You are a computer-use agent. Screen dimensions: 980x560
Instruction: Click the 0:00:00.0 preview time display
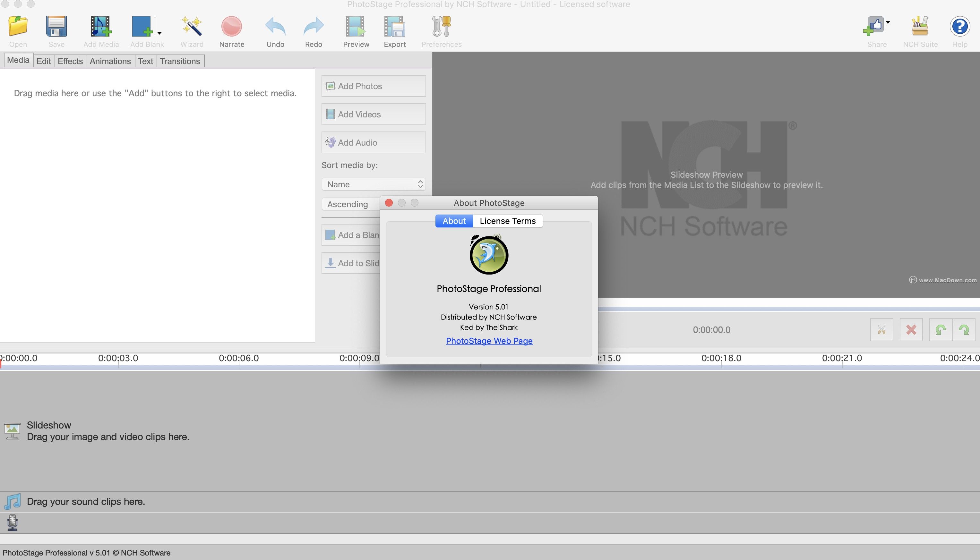point(711,330)
